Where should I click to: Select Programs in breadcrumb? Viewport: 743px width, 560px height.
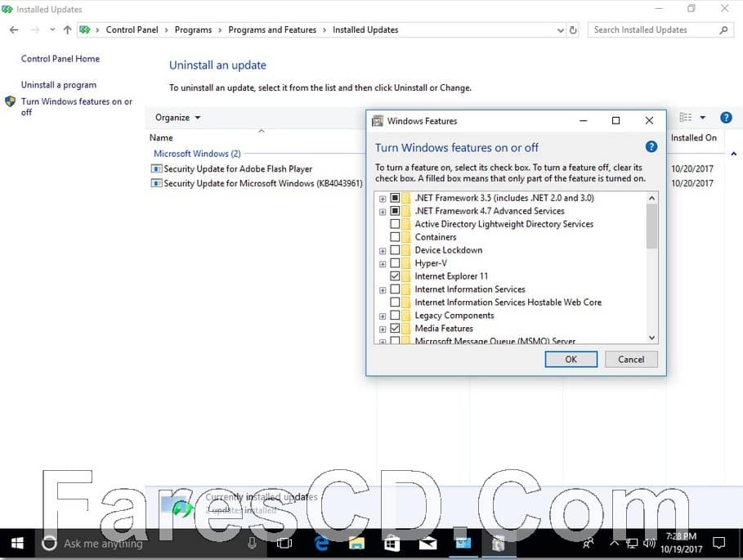click(x=194, y=30)
